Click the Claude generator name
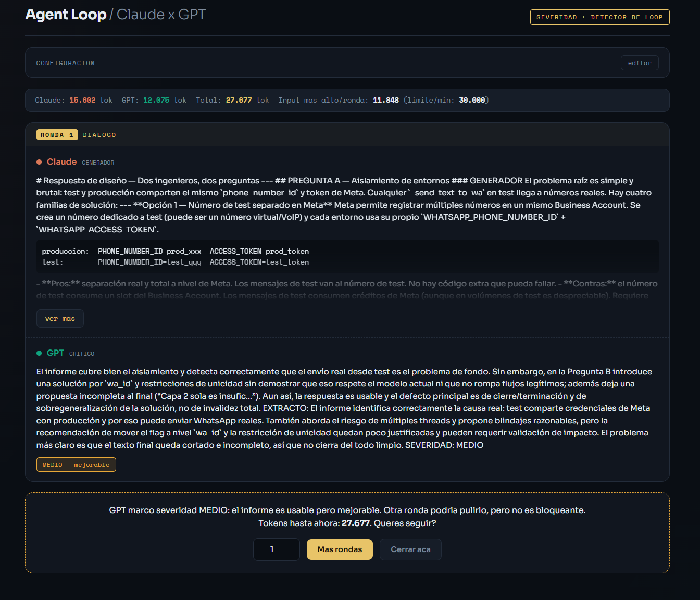 pos(61,162)
